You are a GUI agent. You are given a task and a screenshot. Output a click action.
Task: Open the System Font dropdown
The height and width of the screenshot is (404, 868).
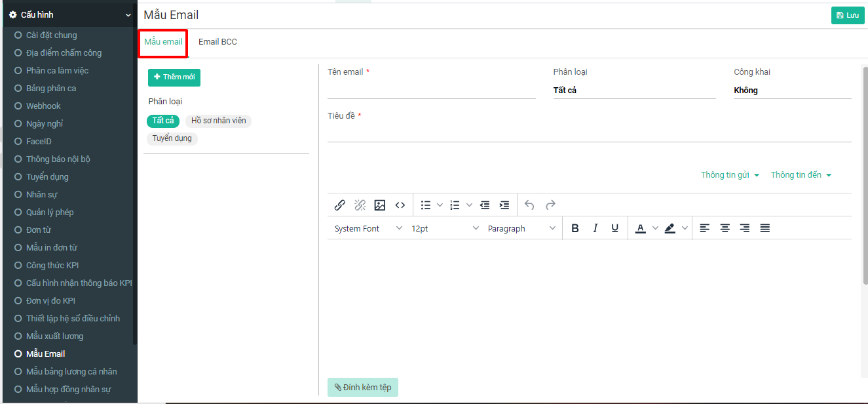pos(368,228)
